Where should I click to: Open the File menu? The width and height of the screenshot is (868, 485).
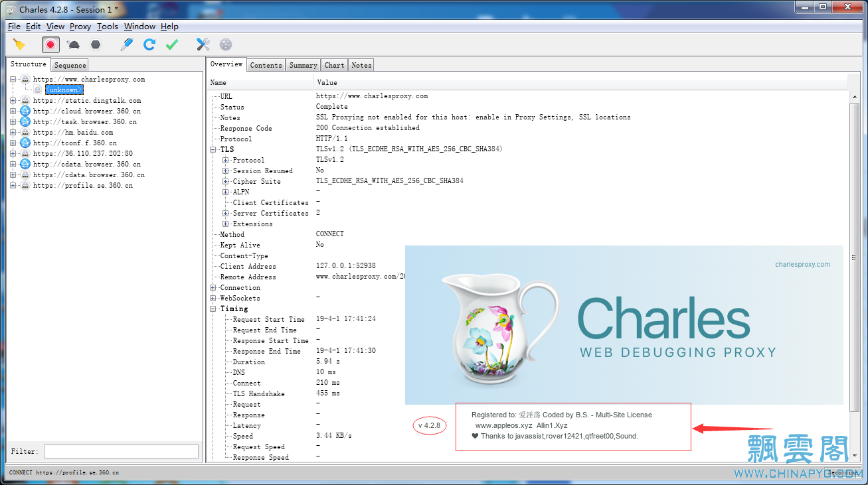point(14,27)
